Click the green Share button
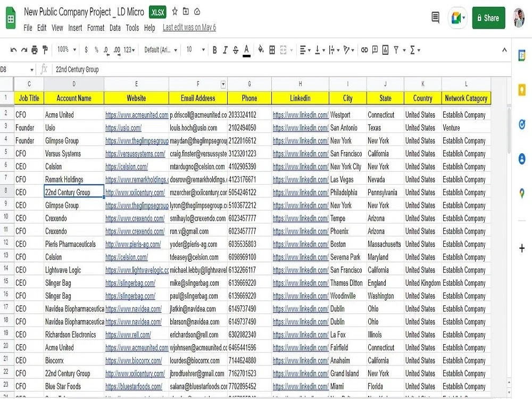This screenshot has height=399, width=532. (x=488, y=18)
